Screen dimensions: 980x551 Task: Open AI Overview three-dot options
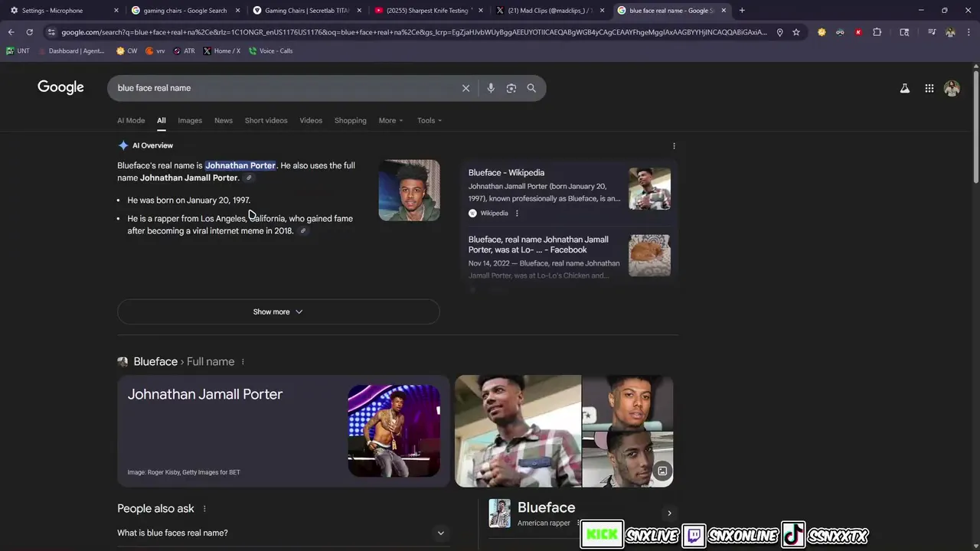(674, 145)
